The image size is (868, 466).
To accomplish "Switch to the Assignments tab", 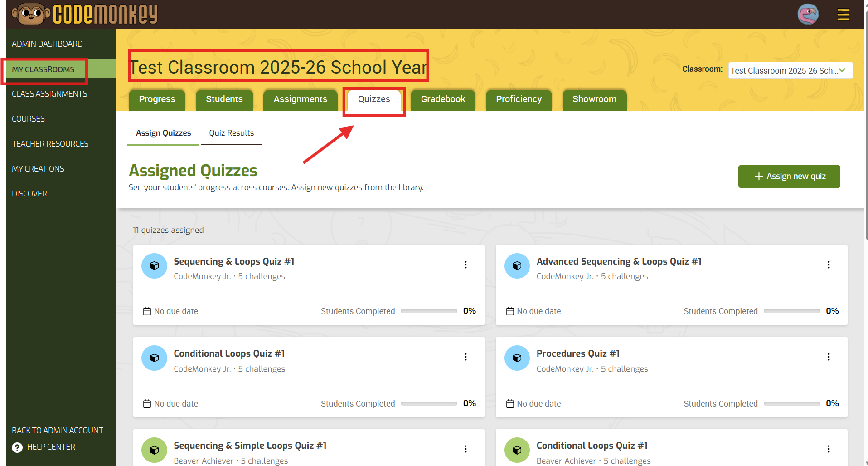I will pyautogui.click(x=301, y=99).
